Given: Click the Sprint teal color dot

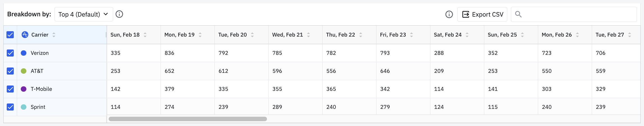Looking at the screenshot, I should 24,107.
